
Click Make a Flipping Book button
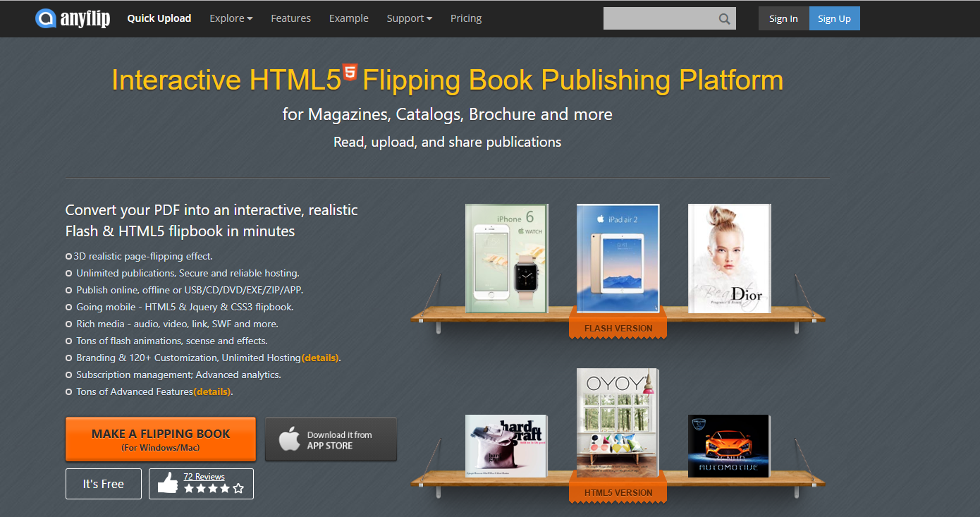pos(161,439)
